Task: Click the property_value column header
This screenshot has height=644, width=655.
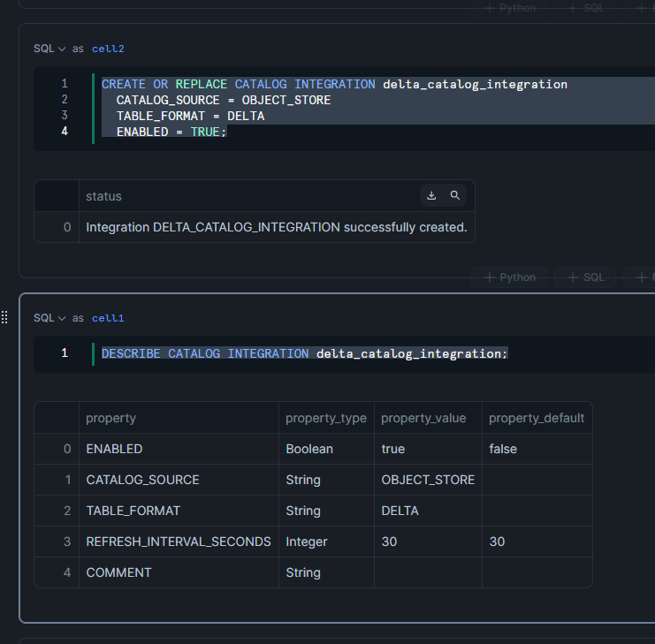Action: pos(428,418)
